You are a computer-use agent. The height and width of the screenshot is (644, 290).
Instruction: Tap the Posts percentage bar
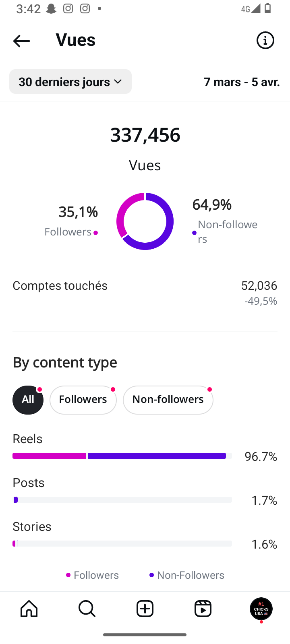coord(122,500)
